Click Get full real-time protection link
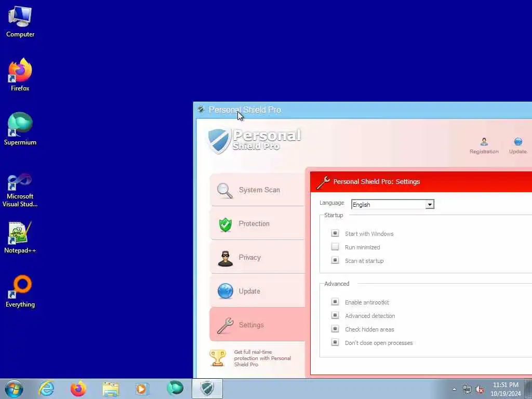532x399 pixels. pyautogui.click(x=262, y=358)
